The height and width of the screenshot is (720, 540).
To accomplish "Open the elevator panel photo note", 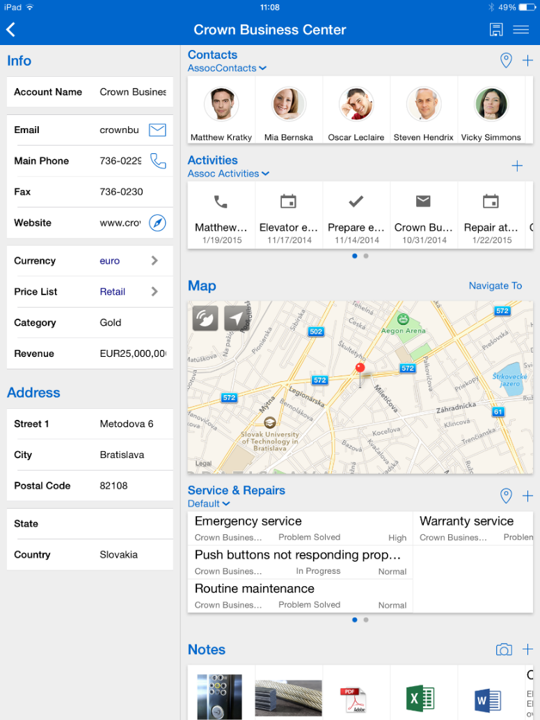I will pos(219,695).
